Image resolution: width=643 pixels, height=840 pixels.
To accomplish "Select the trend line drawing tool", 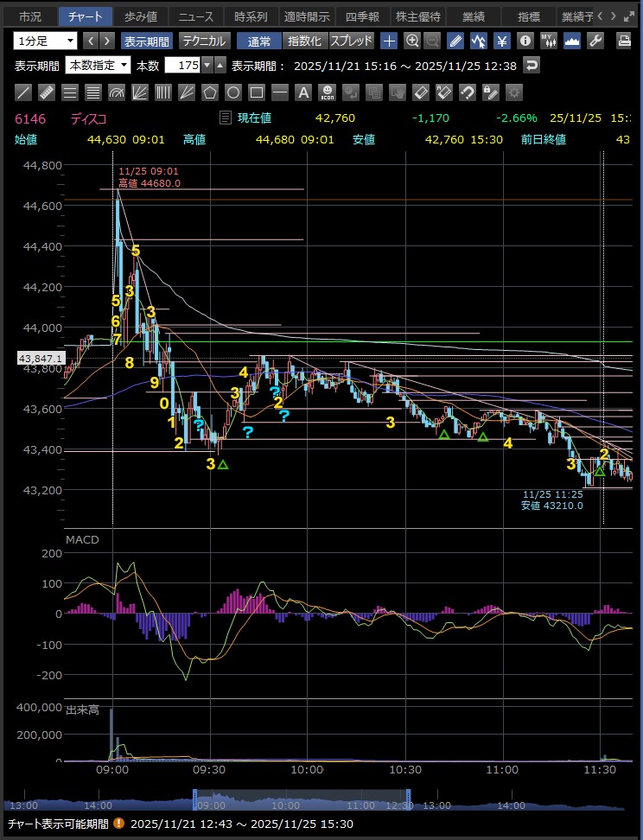I will point(23,92).
